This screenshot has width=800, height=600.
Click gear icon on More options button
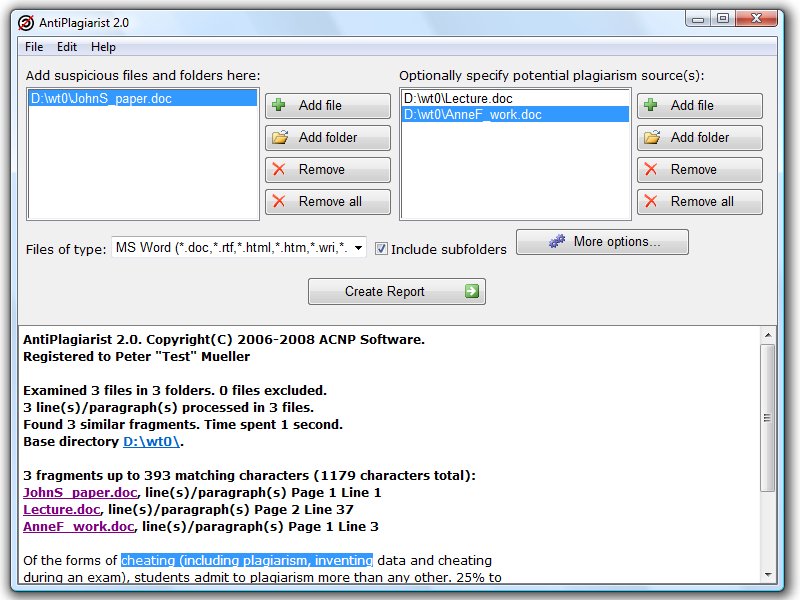point(555,241)
